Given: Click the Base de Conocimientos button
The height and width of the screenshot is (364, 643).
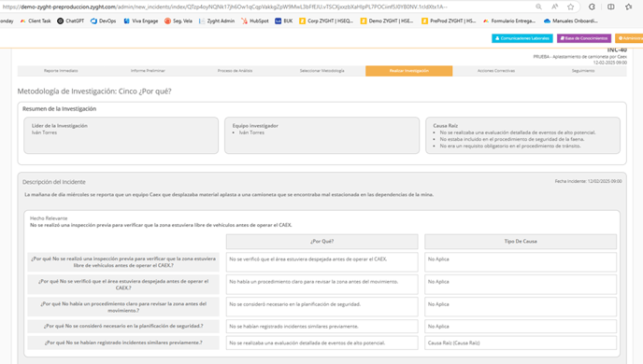Looking at the screenshot, I should coord(584,38).
